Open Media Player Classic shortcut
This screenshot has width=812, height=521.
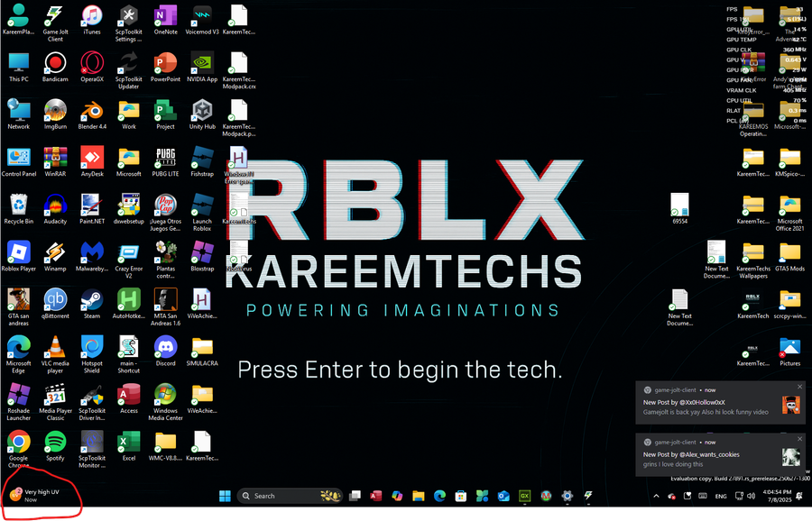click(x=55, y=402)
